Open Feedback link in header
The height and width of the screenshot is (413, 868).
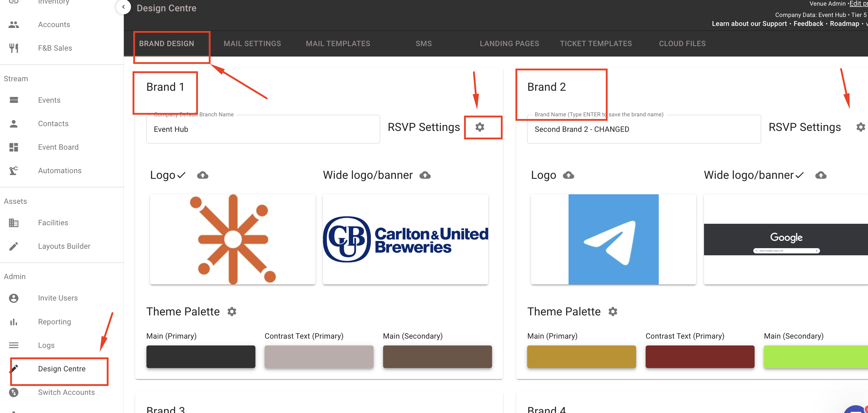808,24
